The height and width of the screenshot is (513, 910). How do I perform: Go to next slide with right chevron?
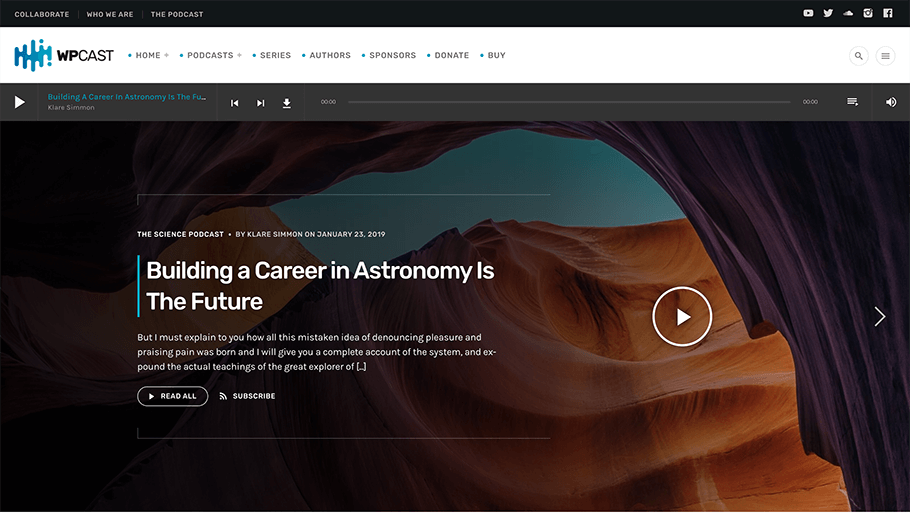(x=880, y=316)
